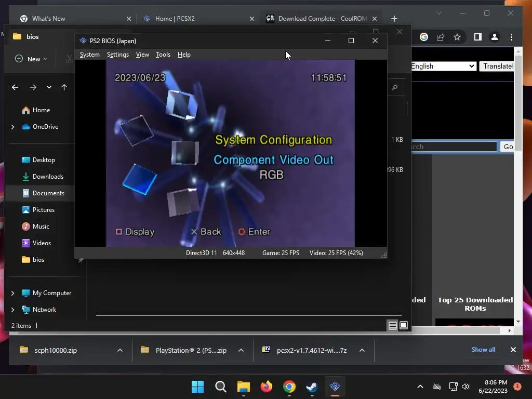Open scph10000.zip download options chevron
This screenshot has width=532, height=399.
[120, 350]
